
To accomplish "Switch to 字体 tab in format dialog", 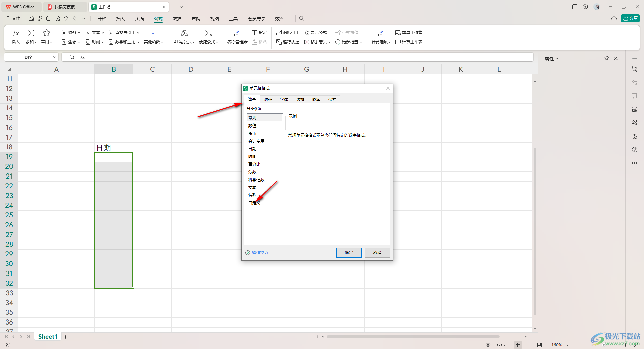I will (x=284, y=99).
